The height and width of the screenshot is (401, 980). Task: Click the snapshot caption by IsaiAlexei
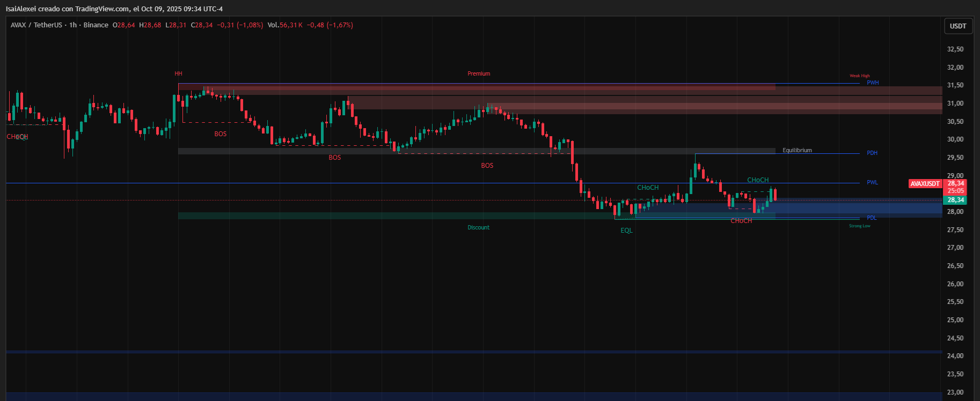tap(114, 9)
